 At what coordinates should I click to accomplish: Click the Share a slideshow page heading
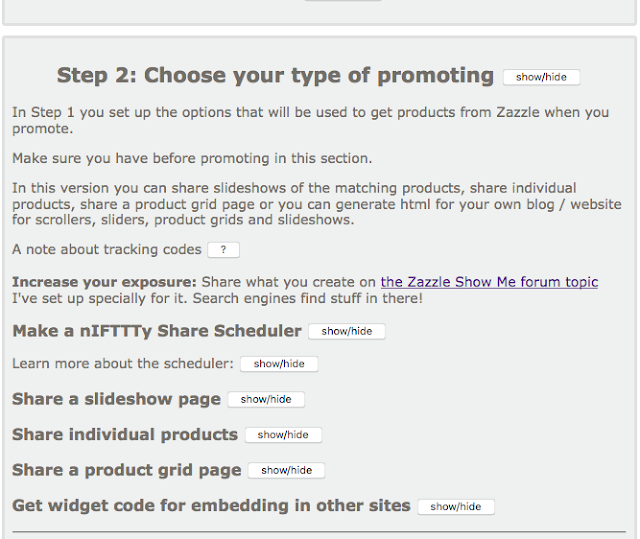click(x=116, y=399)
